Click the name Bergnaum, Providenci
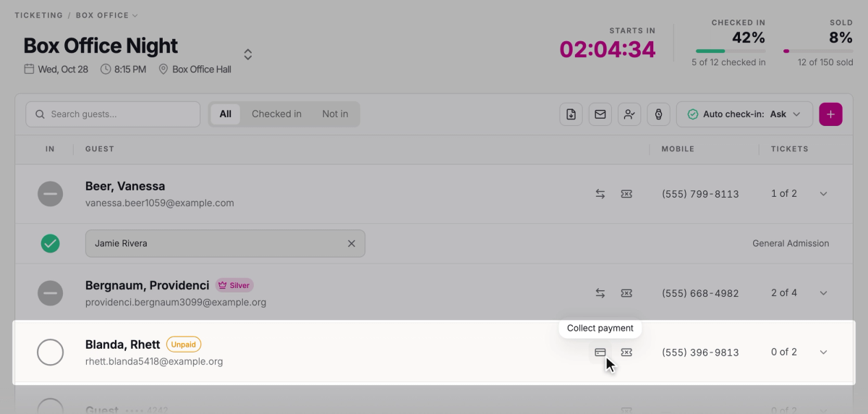The height and width of the screenshot is (414, 868). (148, 285)
